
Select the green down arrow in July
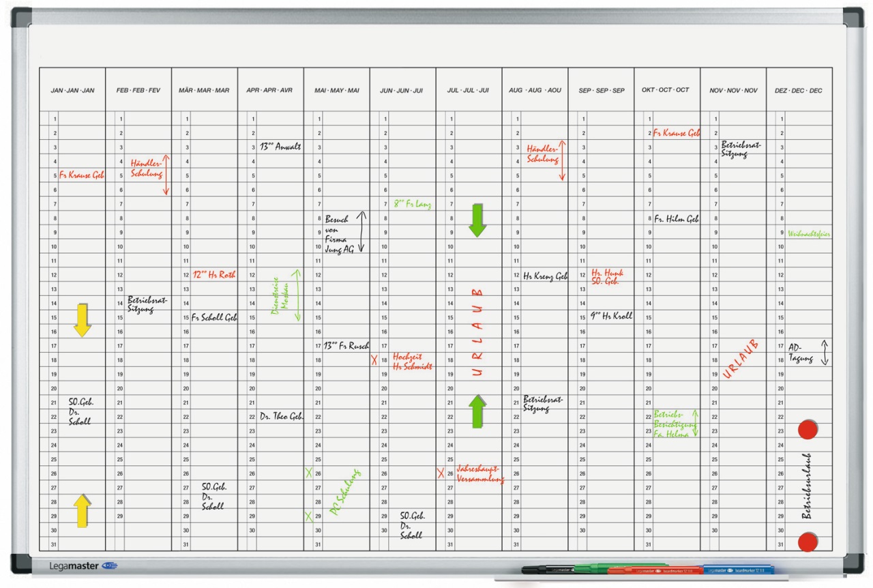pos(477,220)
